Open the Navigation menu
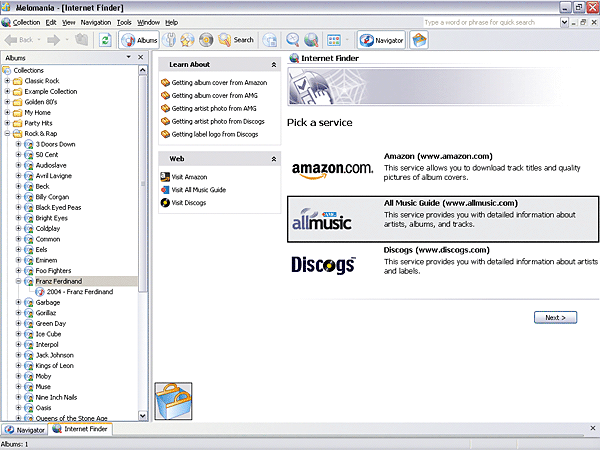 pos(96,23)
